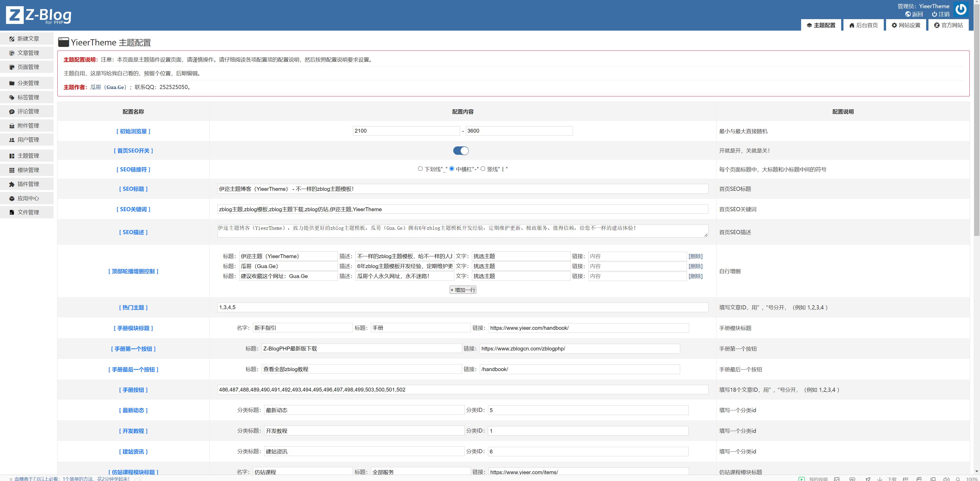980x481 pixels.
Task: Click the 开发教程 category title field
Action: (x=364, y=431)
